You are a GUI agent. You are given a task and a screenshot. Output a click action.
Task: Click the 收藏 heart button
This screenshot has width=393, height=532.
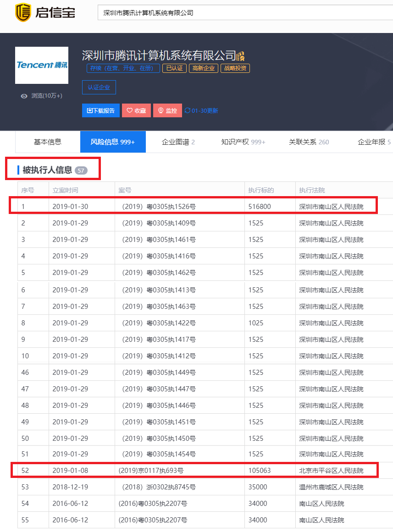[x=136, y=110]
